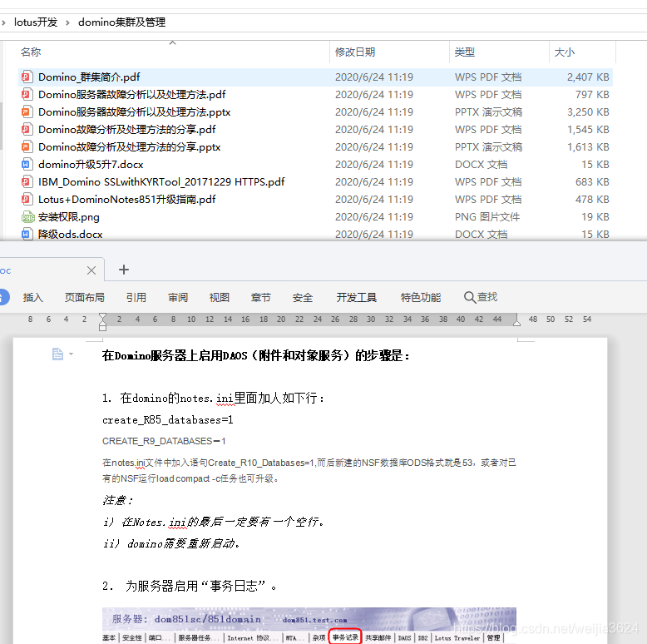Sort files by 修改日期 column header

point(355,52)
